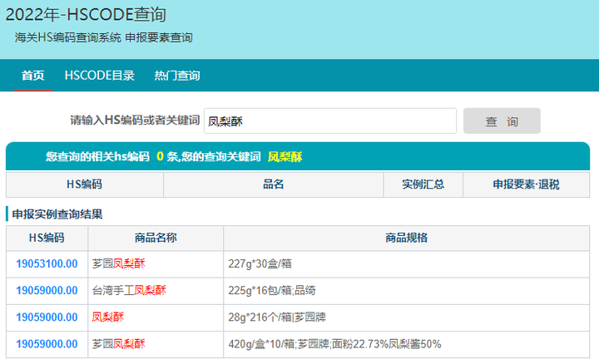Click product name 茗园凤梨酥 in 420g/盒 row
The width and height of the screenshot is (599, 364).
click(x=118, y=344)
